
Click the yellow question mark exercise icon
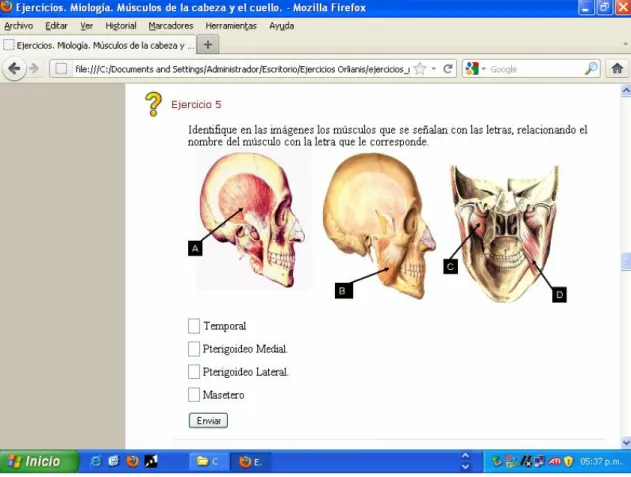153,104
